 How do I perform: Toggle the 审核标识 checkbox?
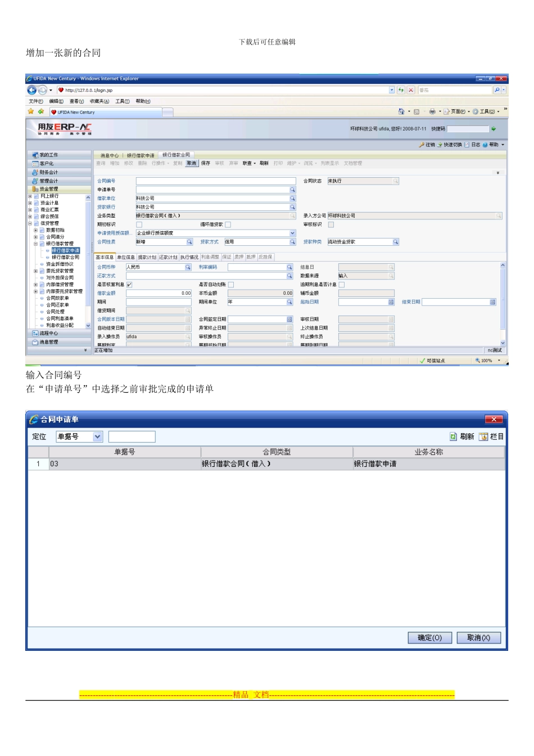point(331,224)
